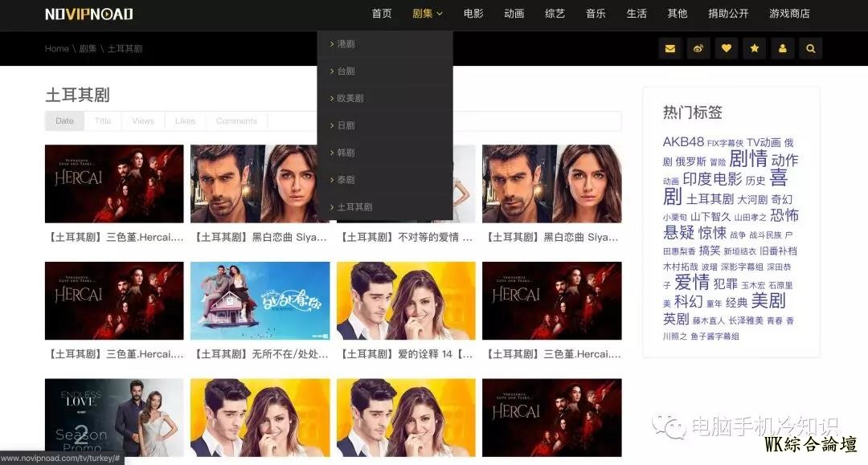This screenshot has height=465, width=868.
Task: Open the 不对等的爱情 title link
Action: pos(407,237)
